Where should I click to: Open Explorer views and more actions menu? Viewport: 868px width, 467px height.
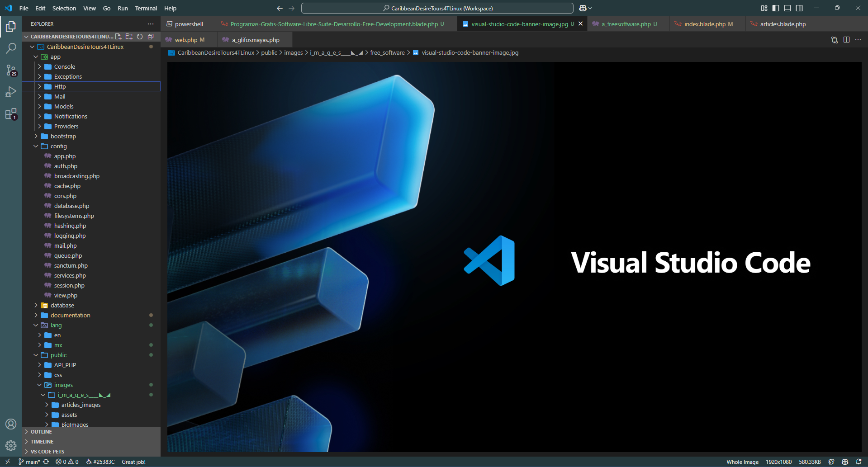tap(151, 24)
